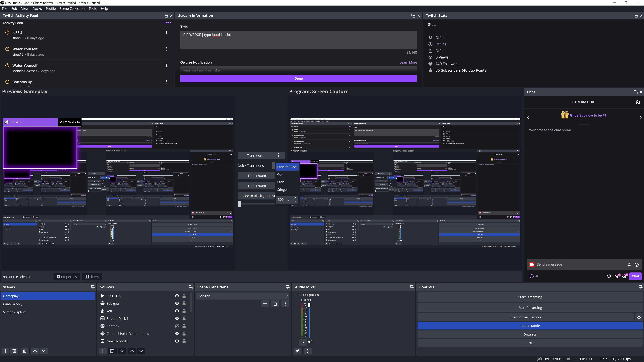This screenshot has height=362, width=644.
Task: Select the Fade to Black transition
Action: pos(287,167)
